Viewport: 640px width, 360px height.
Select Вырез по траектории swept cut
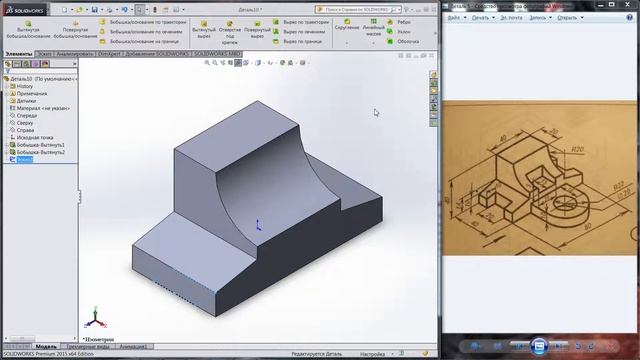[x=301, y=22]
